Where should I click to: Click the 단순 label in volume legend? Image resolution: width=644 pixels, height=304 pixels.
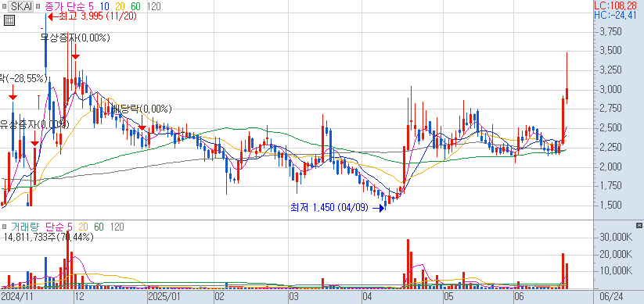54,227
